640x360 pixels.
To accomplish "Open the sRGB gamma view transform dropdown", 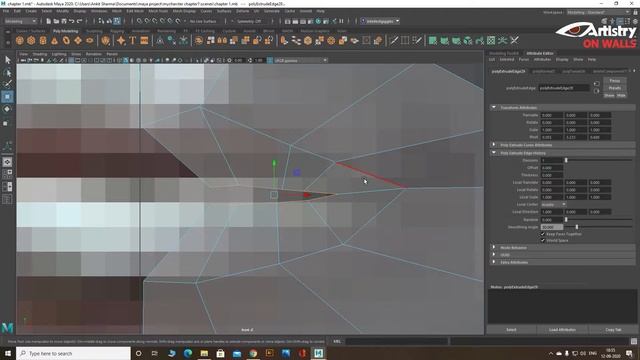I will pyautogui.click(x=301, y=60).
